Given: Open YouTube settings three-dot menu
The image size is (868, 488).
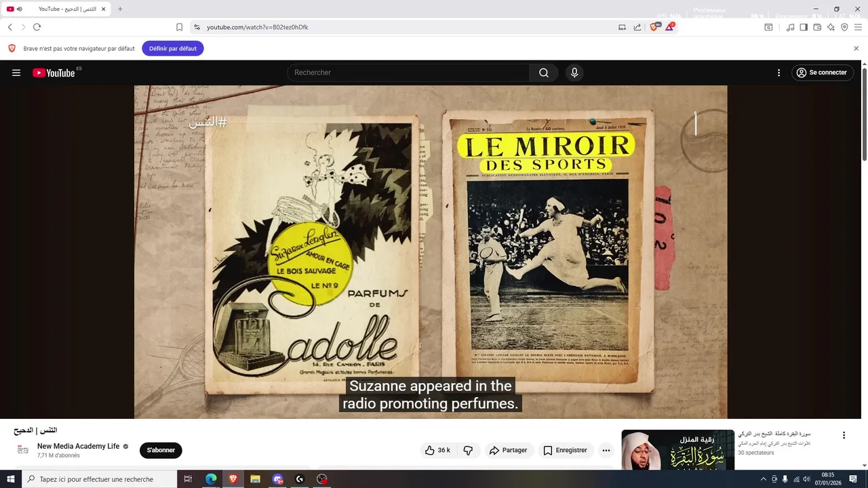Looking at the screenshot, I should click(x=778, y=73).
